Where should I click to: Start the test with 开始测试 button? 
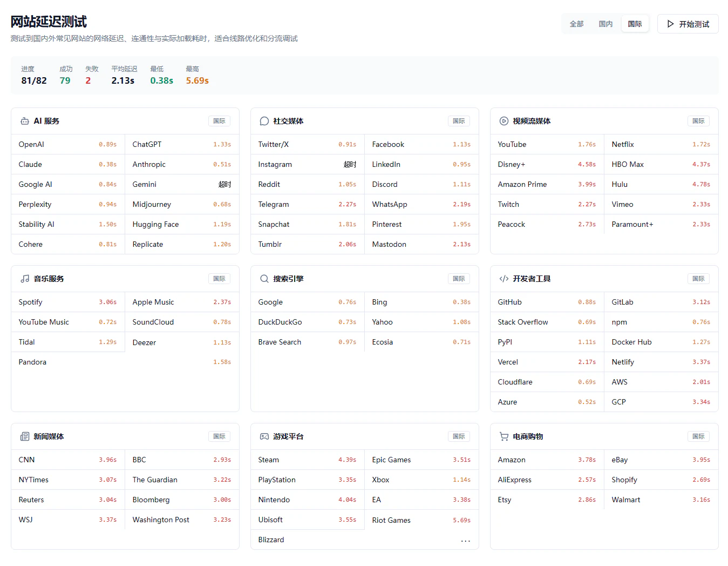pos(688,24)
